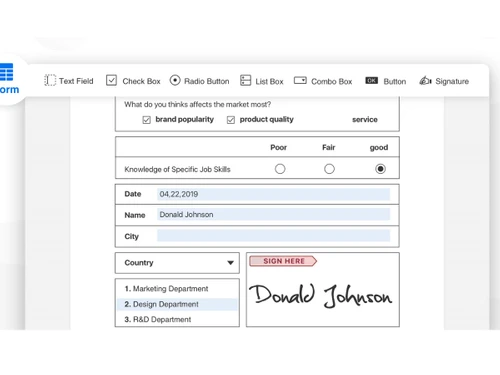Open the Country combo box

click(177, 263)
